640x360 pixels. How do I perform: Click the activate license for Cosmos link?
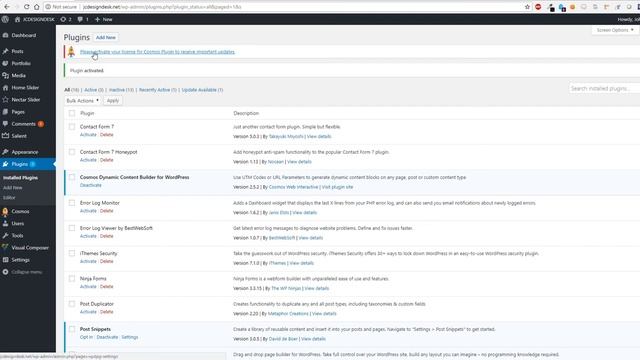pyautogui.click(x=157, y=52)
